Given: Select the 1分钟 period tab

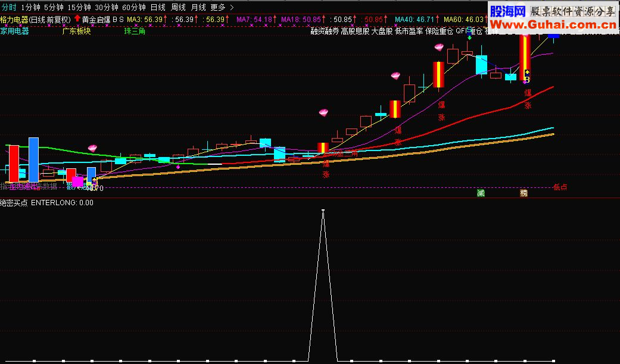Looking at the screenshot, I should tap(30, 7).
